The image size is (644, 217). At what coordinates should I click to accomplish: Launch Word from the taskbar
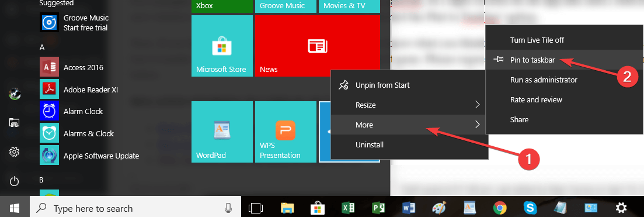click(409, 208)
